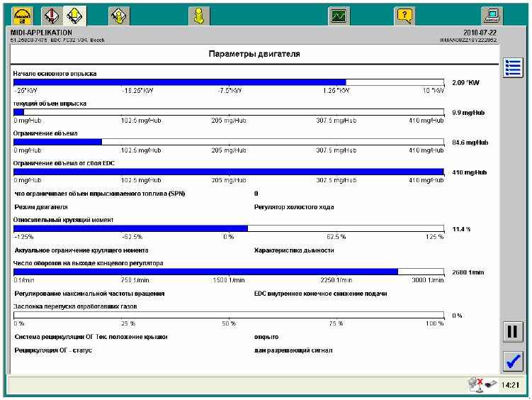The image size is (532, 400).
Task: Click the value 2680 1/min
Action: (468, 272)
